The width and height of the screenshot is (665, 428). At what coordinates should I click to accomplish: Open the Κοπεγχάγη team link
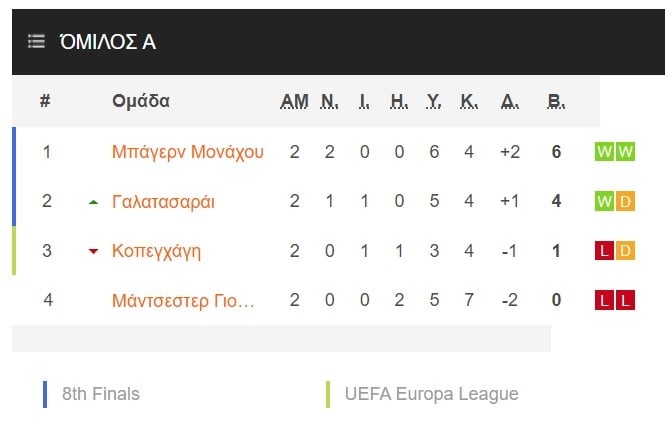156,251
